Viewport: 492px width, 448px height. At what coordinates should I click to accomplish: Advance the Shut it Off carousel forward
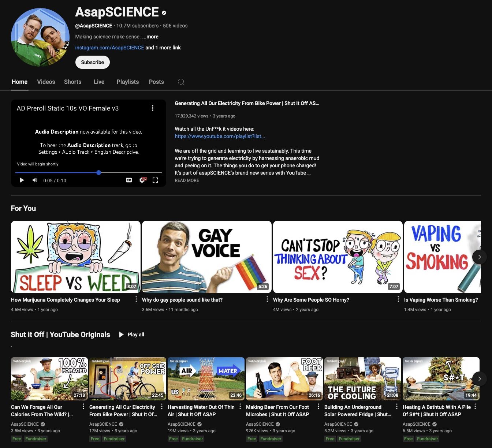coord(479,379)
